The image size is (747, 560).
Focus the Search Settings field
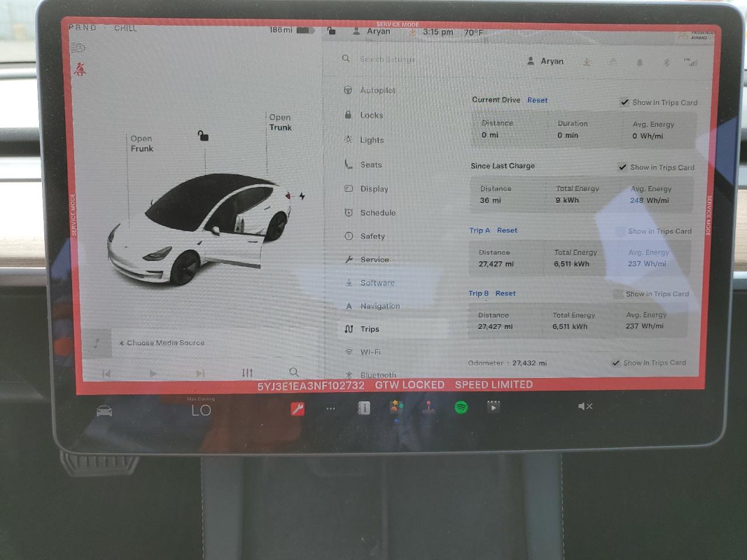(x=387, y=60)
